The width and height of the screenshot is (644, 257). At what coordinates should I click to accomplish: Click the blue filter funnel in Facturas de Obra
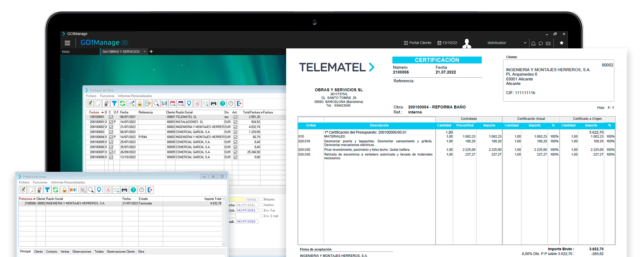(x=114, y=103)
